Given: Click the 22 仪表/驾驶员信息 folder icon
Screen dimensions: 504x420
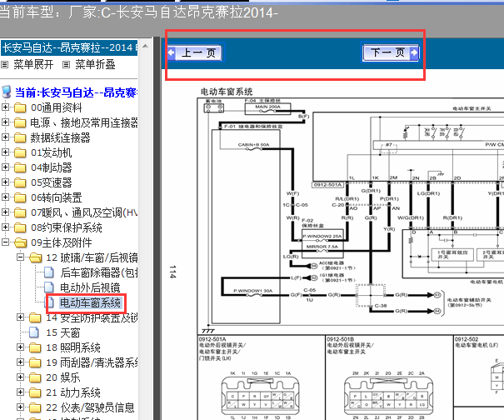Looking at the screenshot, I should click(35, 407).
